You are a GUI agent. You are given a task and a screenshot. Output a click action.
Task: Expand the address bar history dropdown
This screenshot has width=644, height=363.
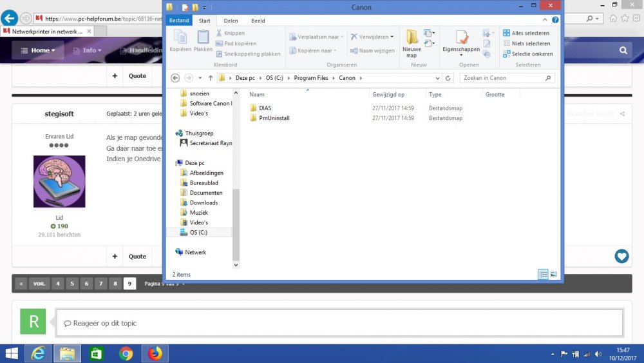tap(438, 78)
